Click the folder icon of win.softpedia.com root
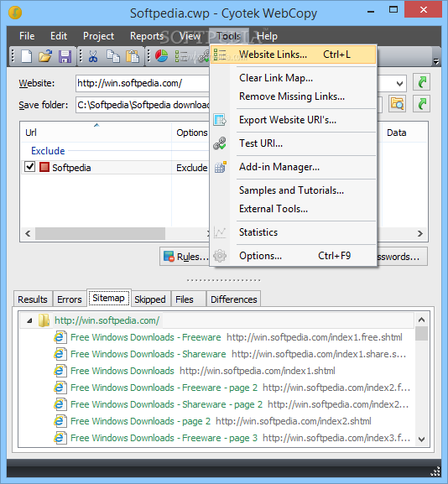The image size is (448, 484). (44, 320)
